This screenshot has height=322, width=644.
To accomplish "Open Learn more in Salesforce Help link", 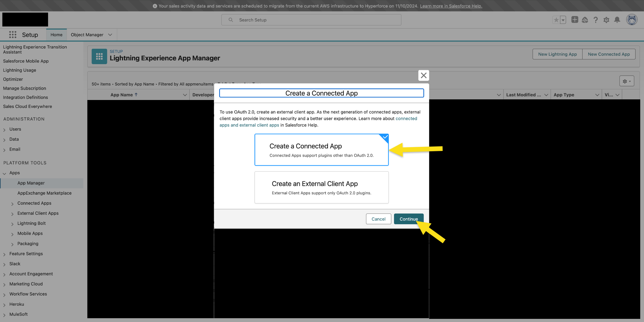I will pyautogui.click(x=451, y=6).
